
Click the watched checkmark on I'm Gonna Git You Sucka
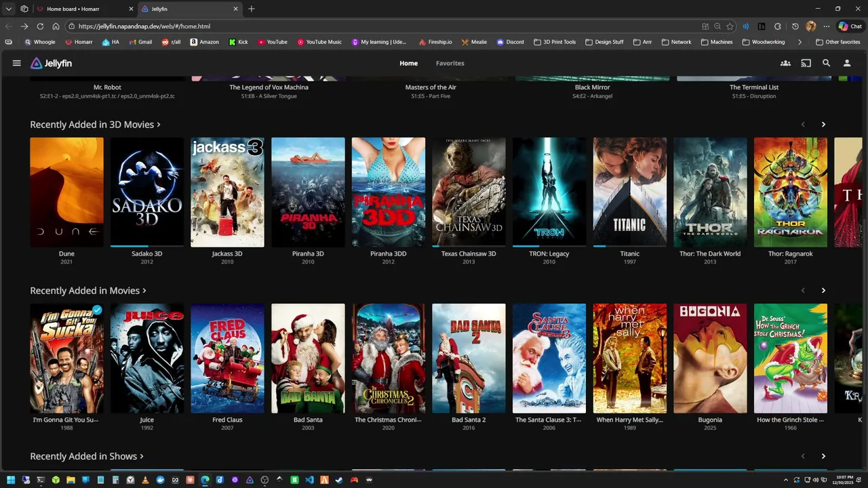[97, 310]
